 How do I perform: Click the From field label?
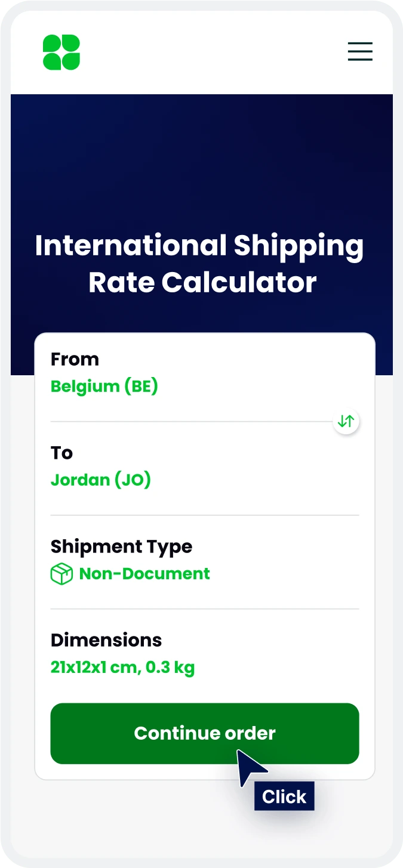pos(75,359)
